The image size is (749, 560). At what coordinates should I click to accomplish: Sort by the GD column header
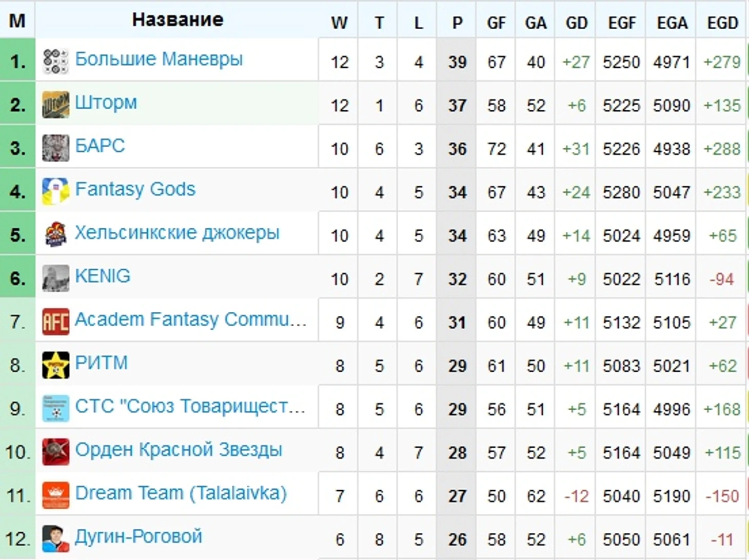point(576,23)
